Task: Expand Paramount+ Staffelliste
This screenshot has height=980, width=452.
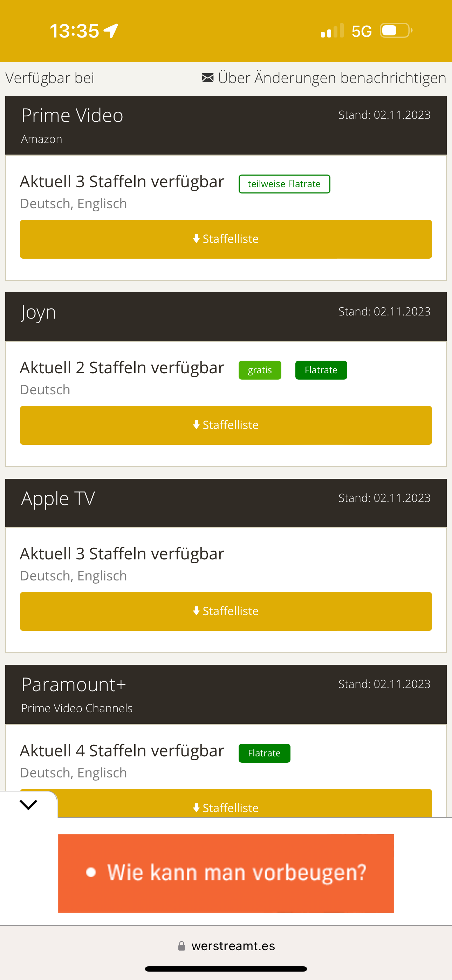Action: (226, 807)
